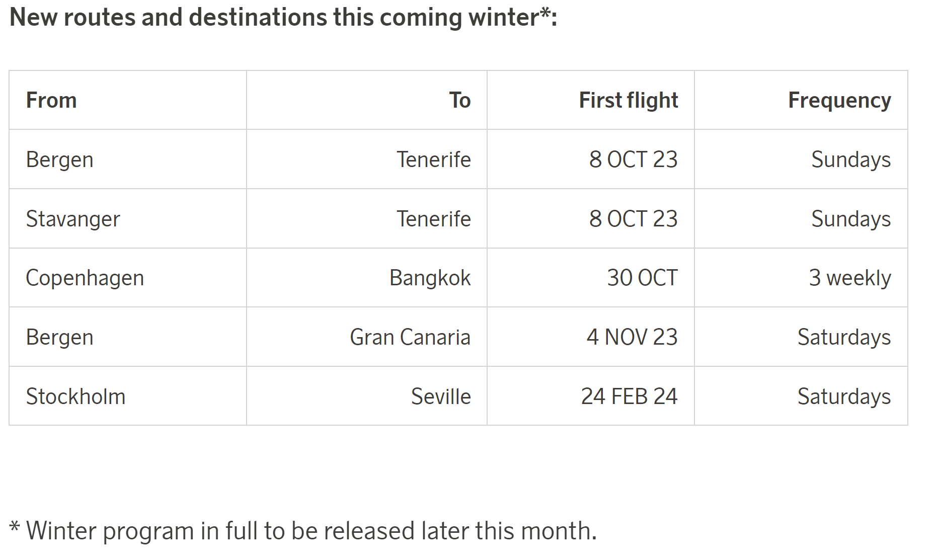The height and width of the screenshot is (560, 936).
Task: Click the "30 OCT" first flight date
Action: click(x=642, y=278)
